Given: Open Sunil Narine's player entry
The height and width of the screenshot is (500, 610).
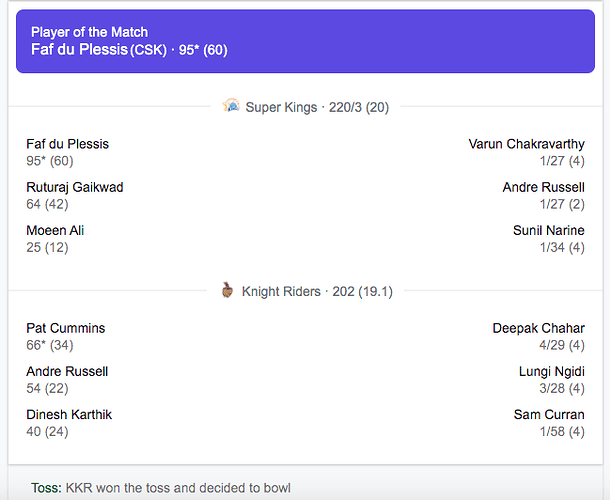Looking at the screenshot, I should (548, 230).
